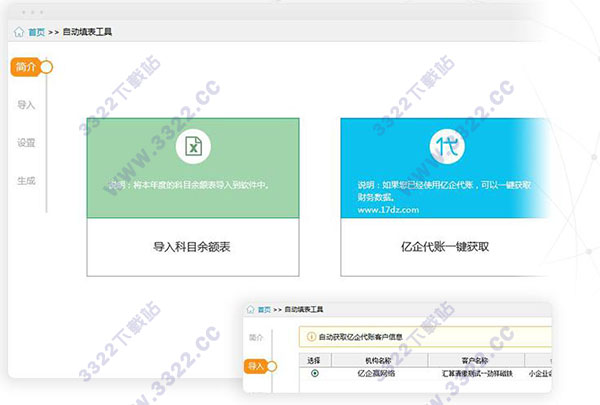Click the green card import description text
Screen dimensions: 600x405
click(x=189, y=185)
